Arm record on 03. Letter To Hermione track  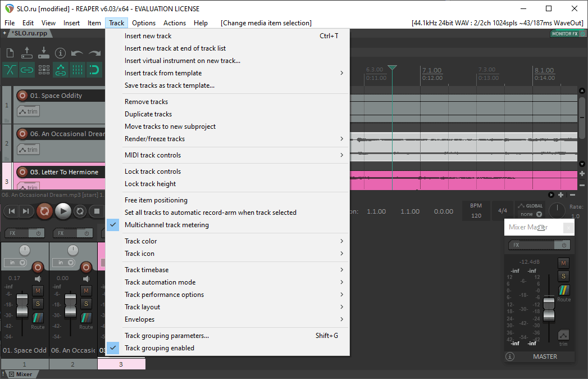pos(22,172)
